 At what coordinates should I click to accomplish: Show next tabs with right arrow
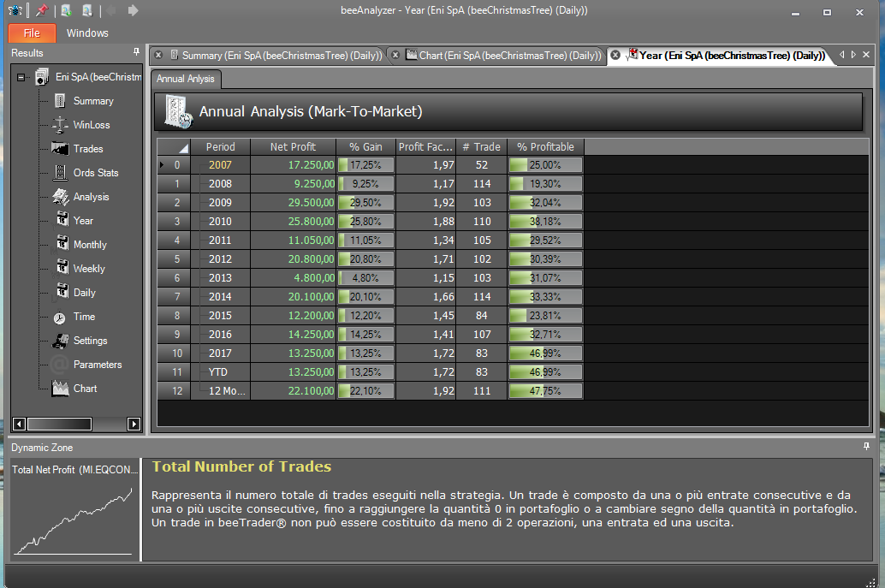pyautogui.click(x=853, y=55)
